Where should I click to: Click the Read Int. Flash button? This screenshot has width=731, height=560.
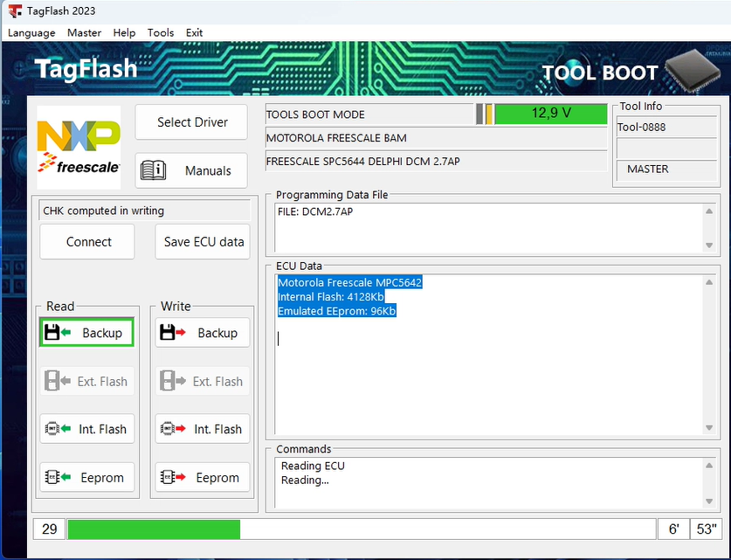[87, 428]
